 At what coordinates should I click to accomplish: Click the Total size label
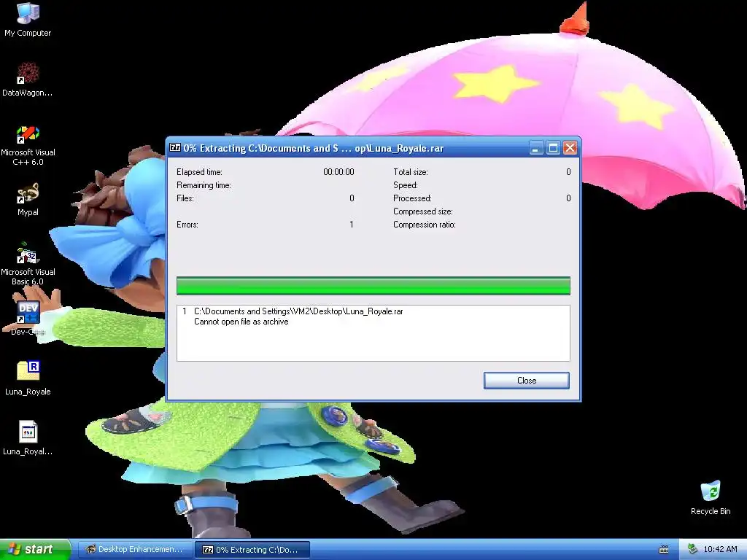pos(410,172)
